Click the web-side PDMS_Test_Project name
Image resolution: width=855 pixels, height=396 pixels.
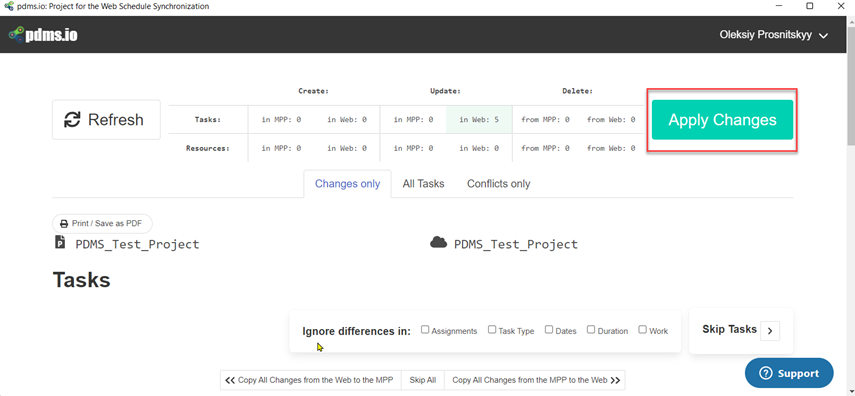click(x=515, y=244)
